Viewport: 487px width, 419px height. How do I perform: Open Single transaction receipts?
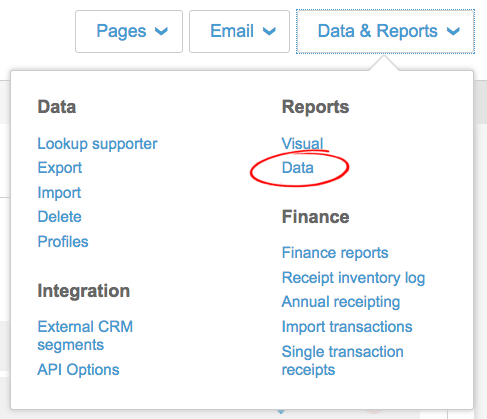tap(343, 361)
